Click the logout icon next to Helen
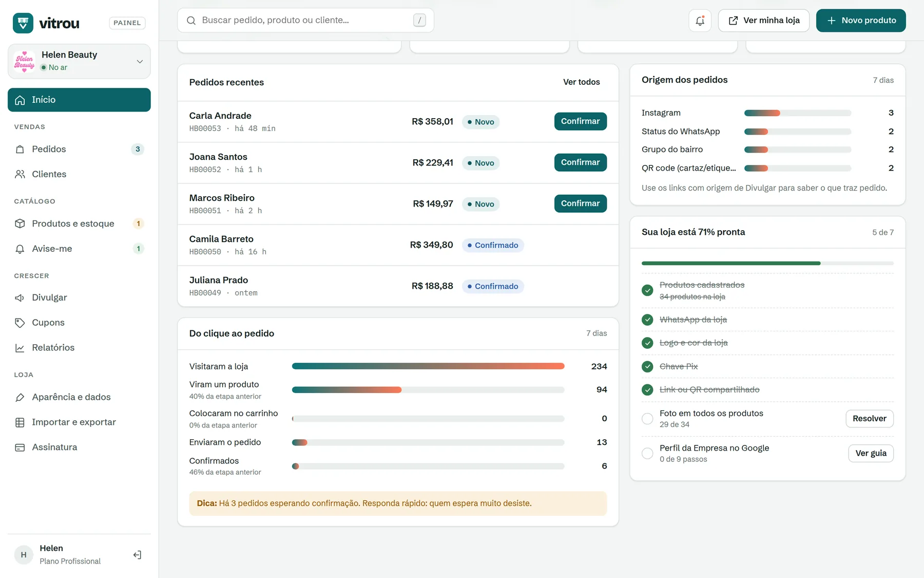 point(137,555)
